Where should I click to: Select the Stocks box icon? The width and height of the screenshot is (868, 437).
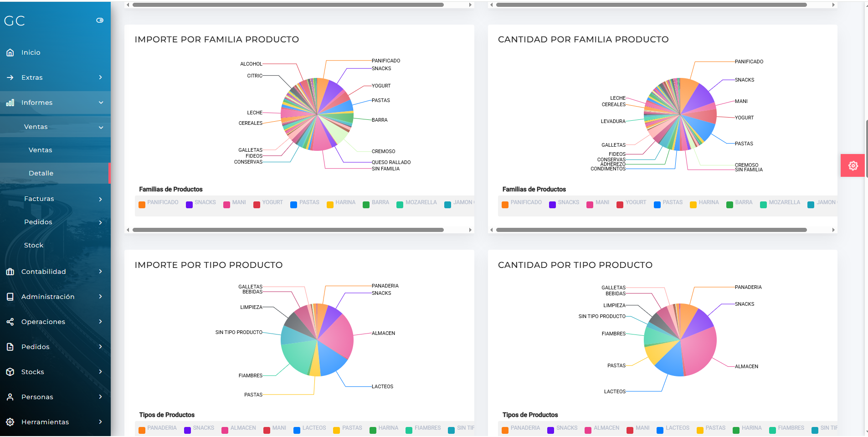point(10,371)
